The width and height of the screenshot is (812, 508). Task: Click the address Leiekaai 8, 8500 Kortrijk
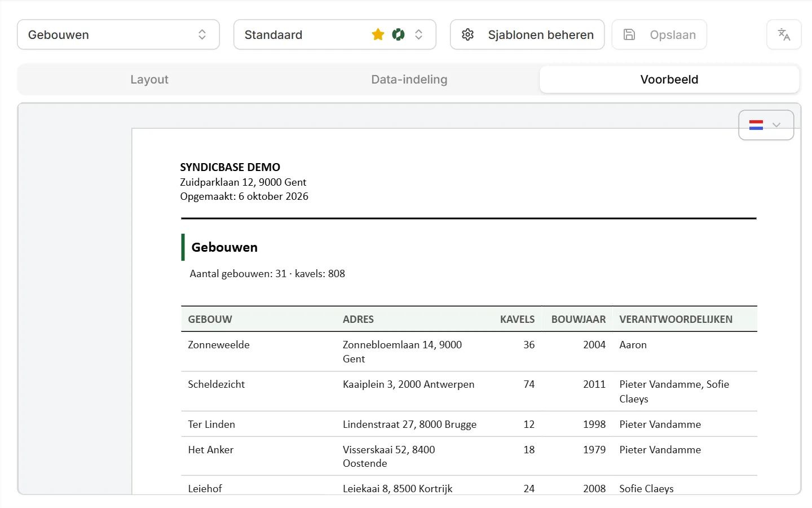pos(398,489)
